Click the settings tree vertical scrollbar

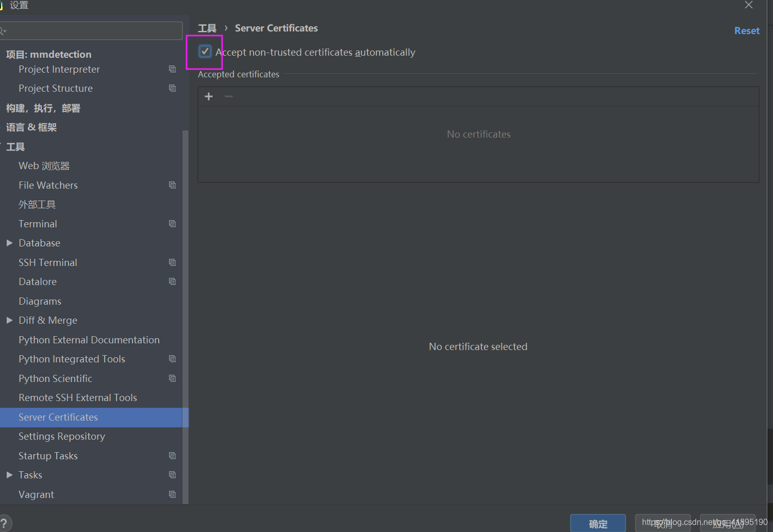click(186, 317)
